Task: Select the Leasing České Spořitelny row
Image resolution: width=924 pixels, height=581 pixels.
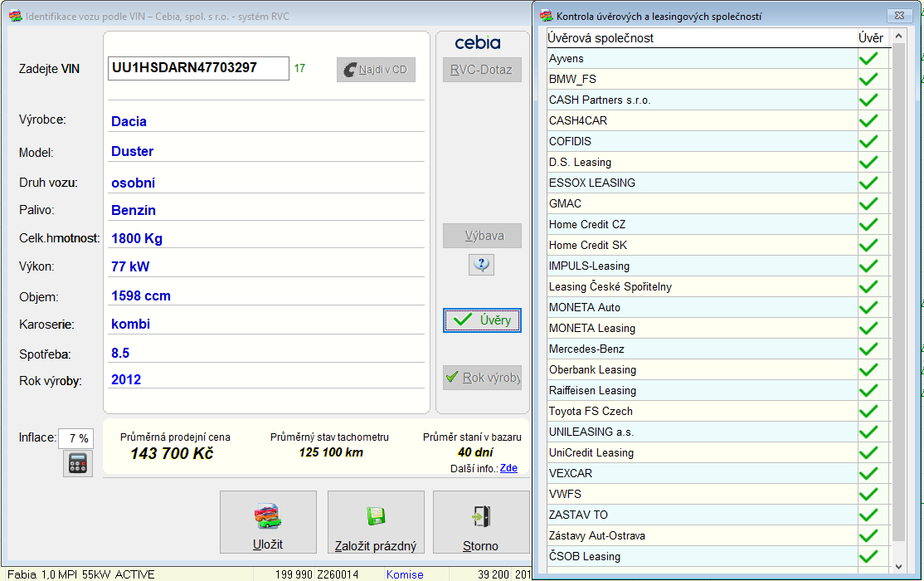Action: [717, 286]
